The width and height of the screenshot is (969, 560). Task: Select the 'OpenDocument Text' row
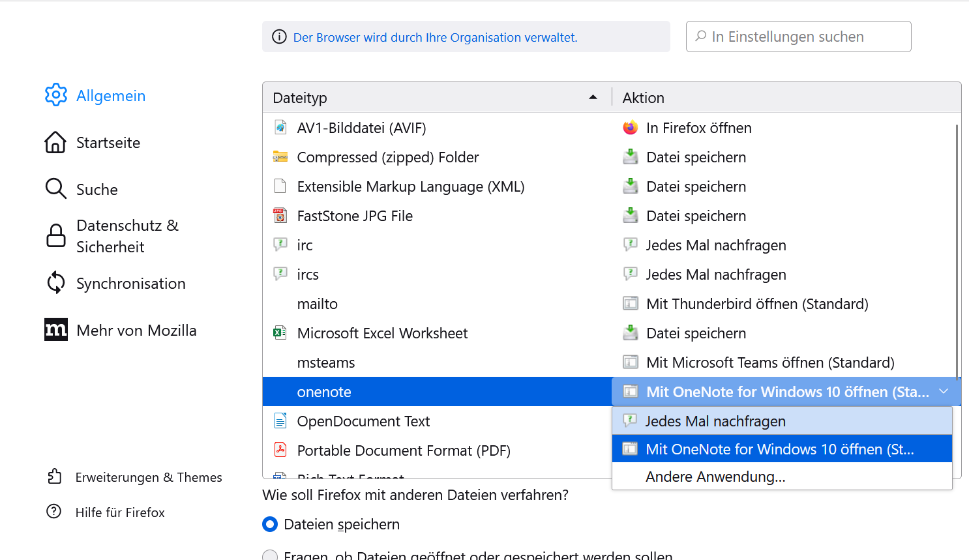pyautogui.click(x=437, y=420)
